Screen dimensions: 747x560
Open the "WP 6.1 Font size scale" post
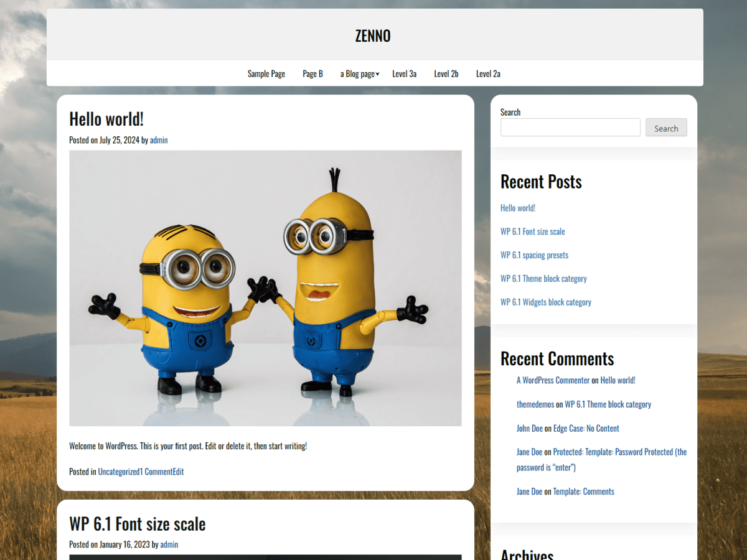138,523
